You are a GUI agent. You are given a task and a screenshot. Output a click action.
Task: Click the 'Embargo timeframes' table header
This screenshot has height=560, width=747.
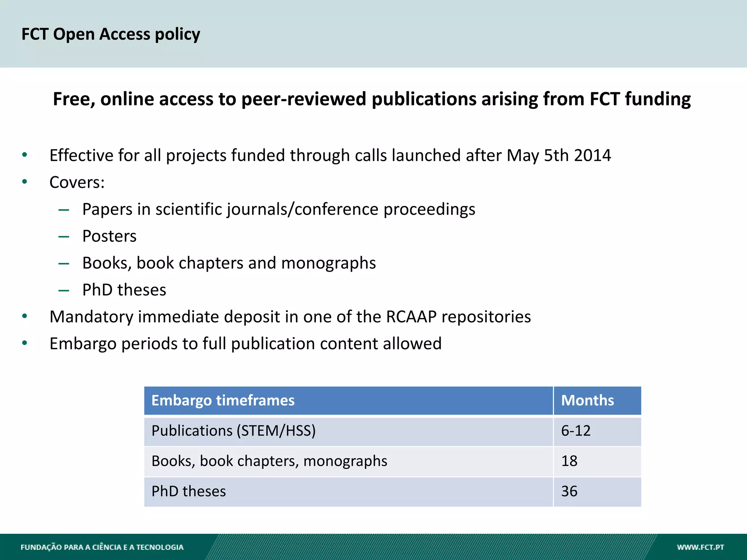348,401
